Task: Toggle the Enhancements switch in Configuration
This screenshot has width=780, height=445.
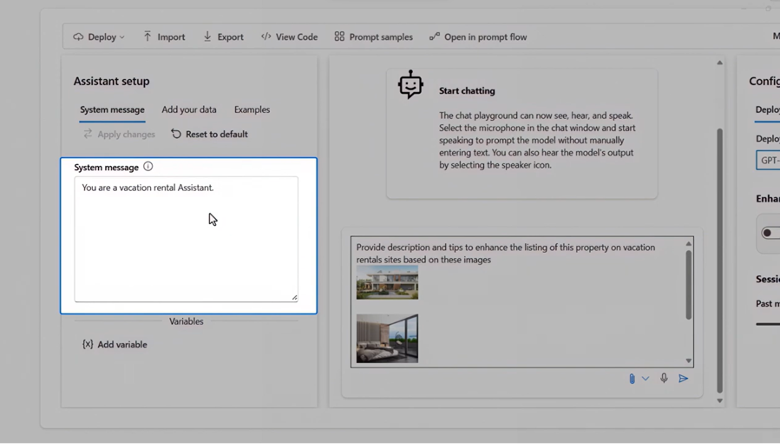Action: coord(771,233)
